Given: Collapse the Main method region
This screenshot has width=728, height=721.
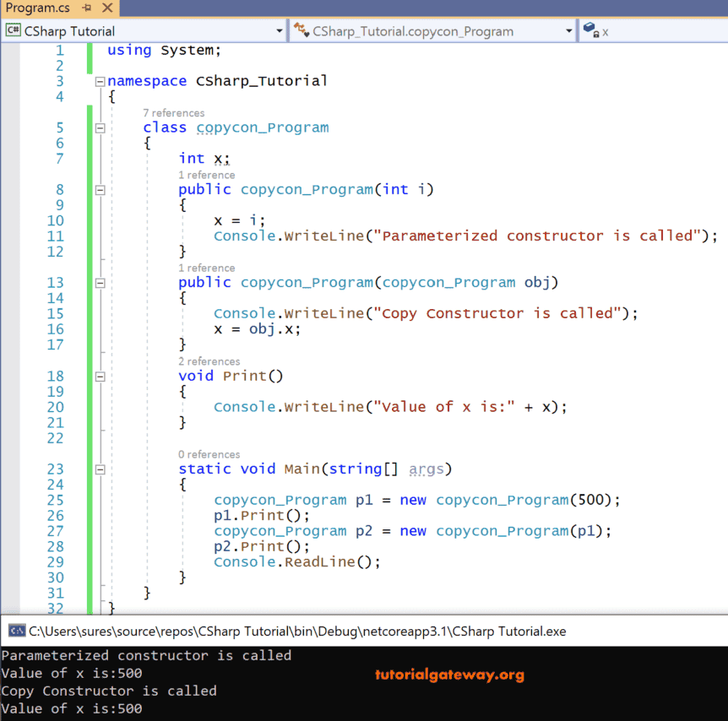Looking at the screenshot, I should click(x=99, y=469).
